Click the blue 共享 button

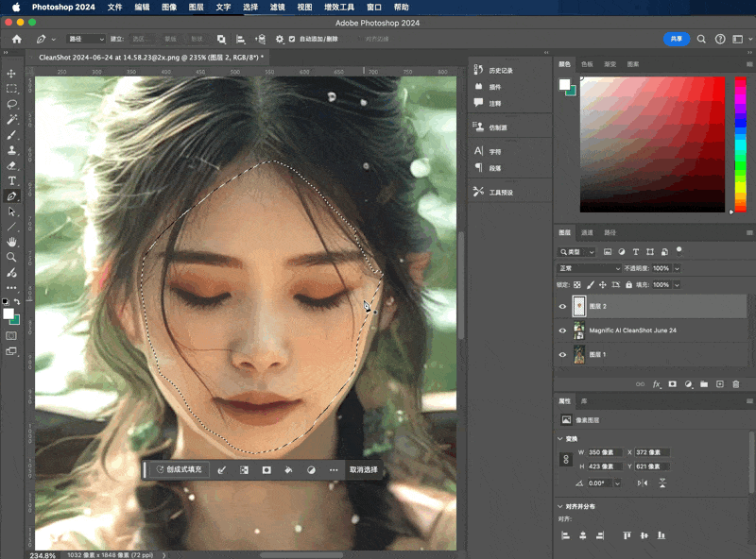(677, 39)
